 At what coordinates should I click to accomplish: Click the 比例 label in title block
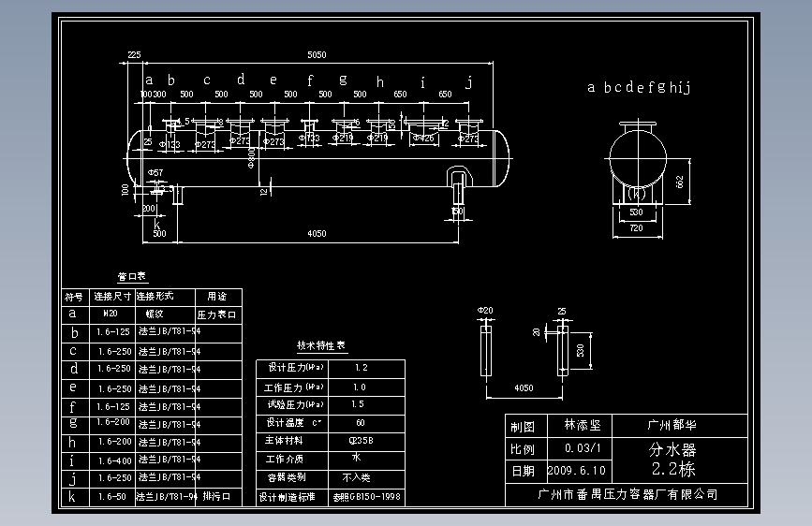[522, 449]
